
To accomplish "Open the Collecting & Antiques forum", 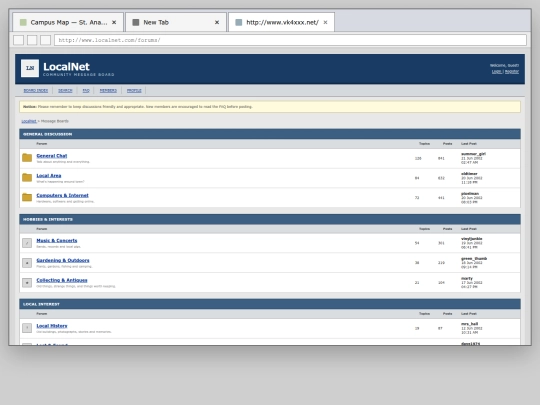I will [62, 280].
